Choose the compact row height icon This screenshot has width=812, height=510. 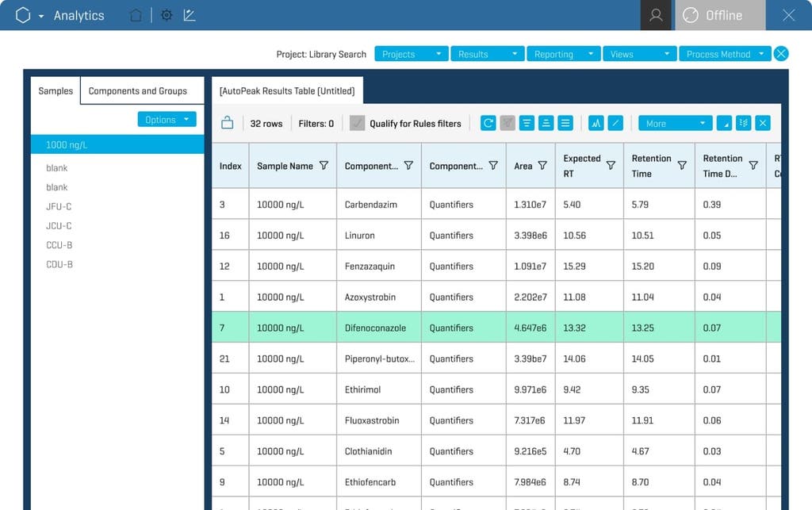[x=527, y=123]
